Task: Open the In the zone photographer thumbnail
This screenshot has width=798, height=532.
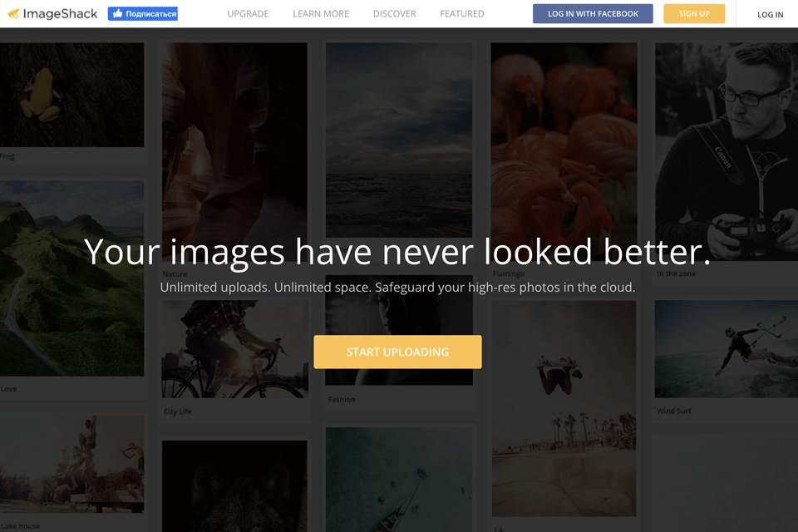Action: coord(727,152)
